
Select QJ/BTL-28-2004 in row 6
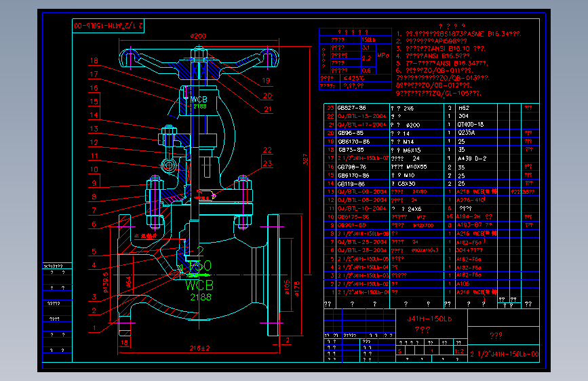point(362,250)
